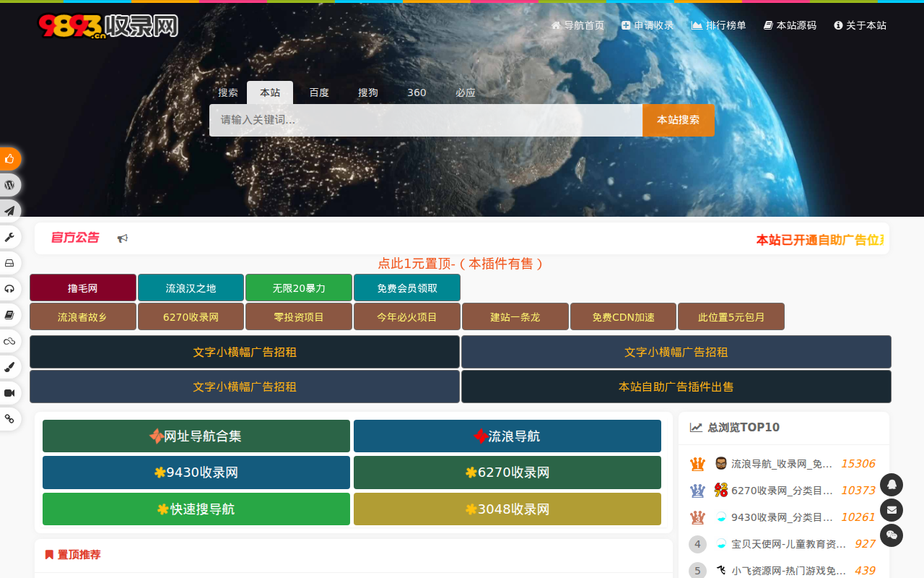
Task: Click the WordPress icon in left sidebar
Action: pos(9,185)
